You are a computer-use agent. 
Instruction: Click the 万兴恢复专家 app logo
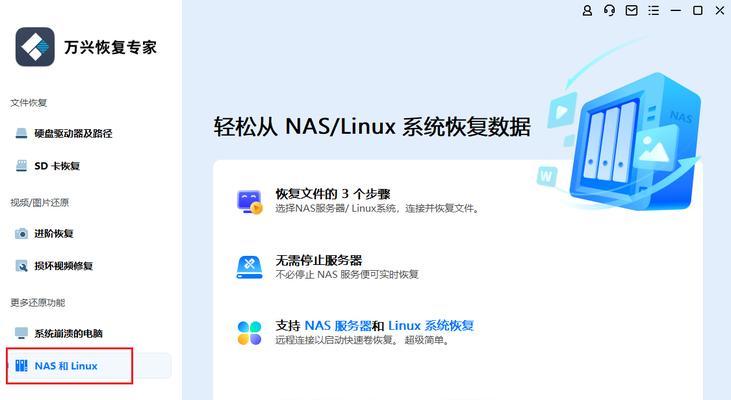(x=35, y=47)
